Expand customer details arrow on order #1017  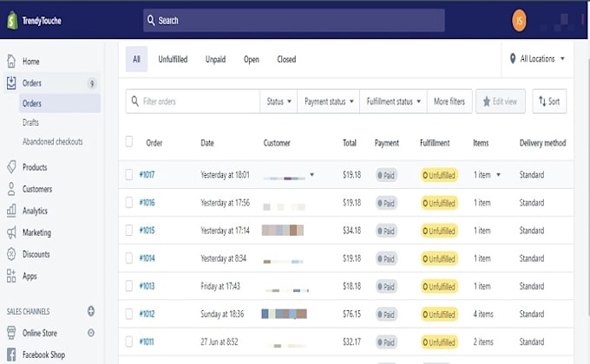(312, 174)
